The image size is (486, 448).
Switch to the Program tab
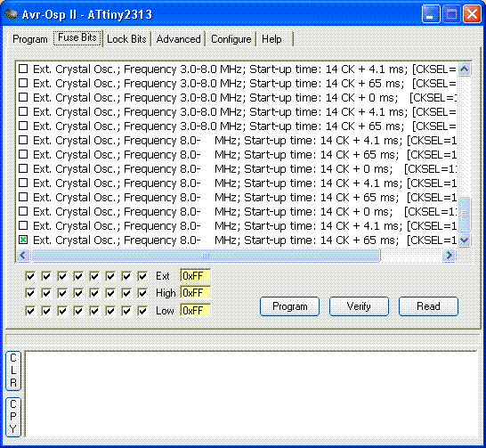click(x=30, y=39)
